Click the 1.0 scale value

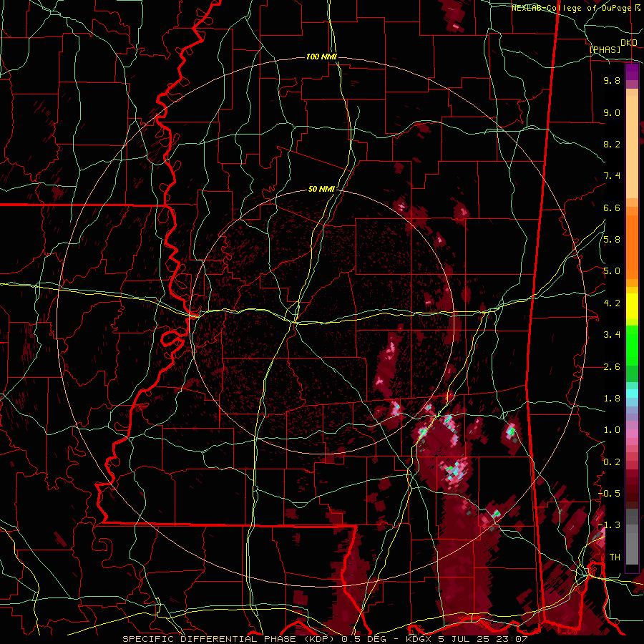tap(612, 429)
